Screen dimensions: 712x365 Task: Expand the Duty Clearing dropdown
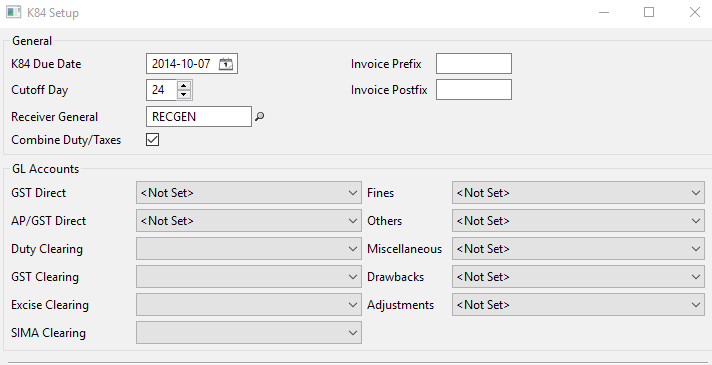[249, 249]
